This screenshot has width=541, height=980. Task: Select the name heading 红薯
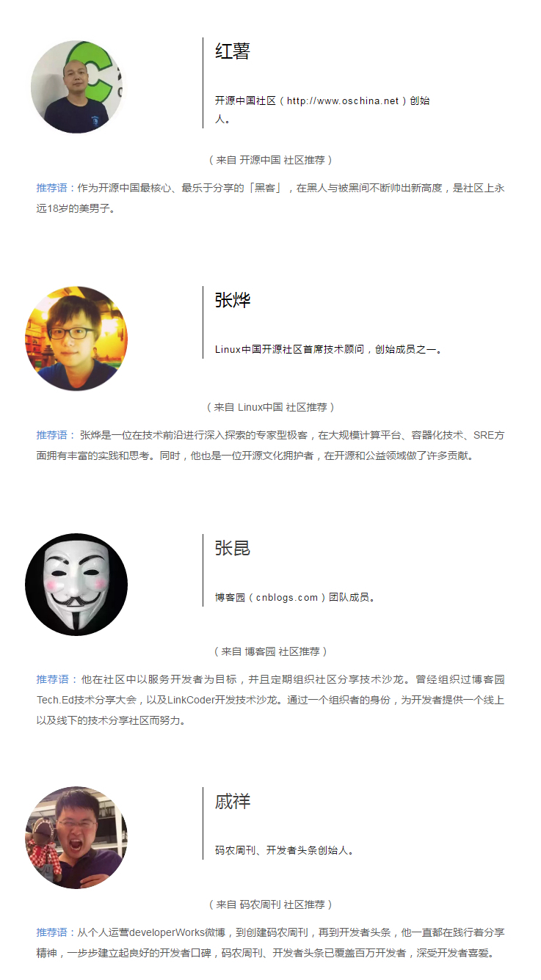pyautogui.click(x=233, y=51)
